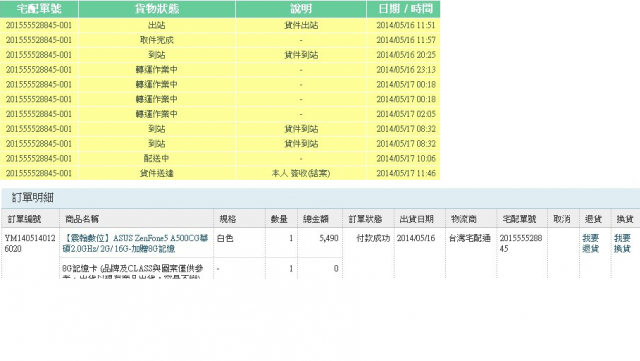640x361 pixels.
Task: Click the 取消 column header
Action: [562, 219]
